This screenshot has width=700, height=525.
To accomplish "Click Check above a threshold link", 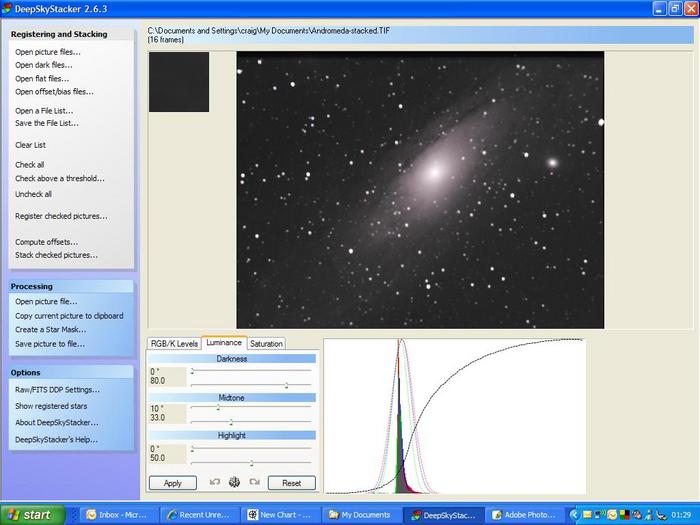I will pos(60,178).
